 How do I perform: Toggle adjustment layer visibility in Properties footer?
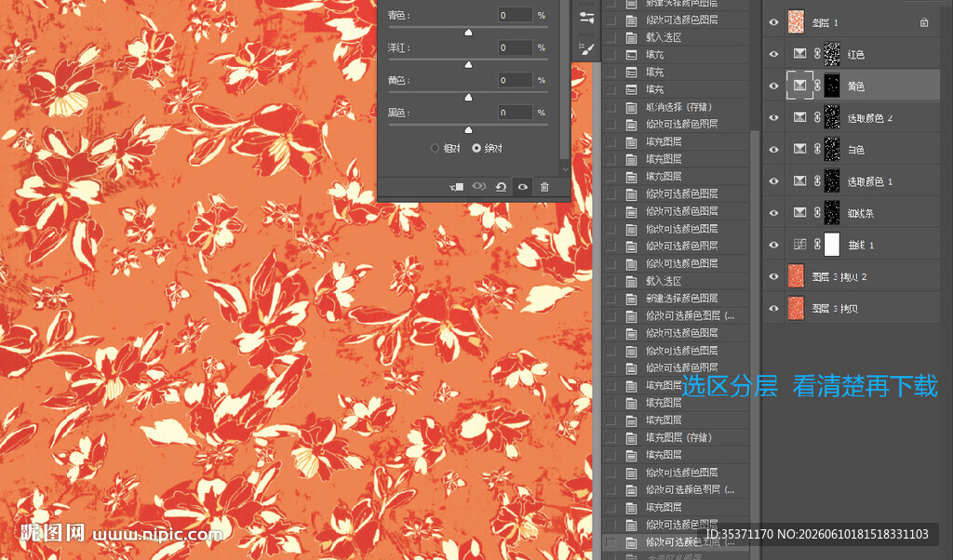(523, 187)
